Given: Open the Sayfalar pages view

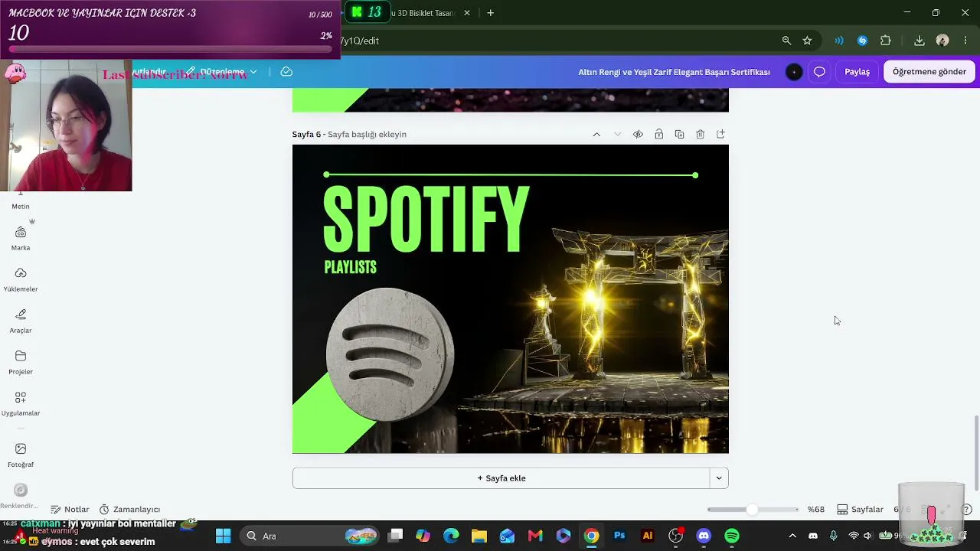Looking at the screenshot, I should [x=860, y=510].
